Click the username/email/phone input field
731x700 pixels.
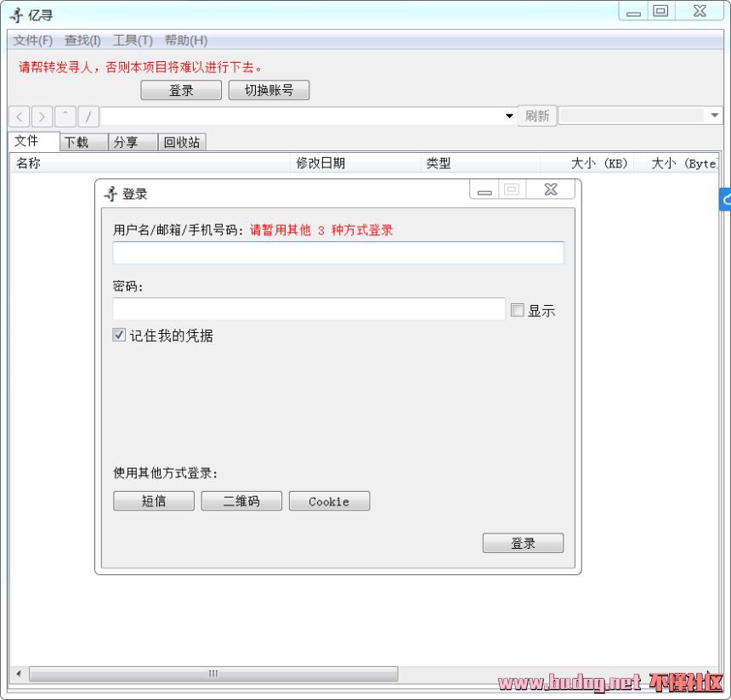[x=338, y=253]
